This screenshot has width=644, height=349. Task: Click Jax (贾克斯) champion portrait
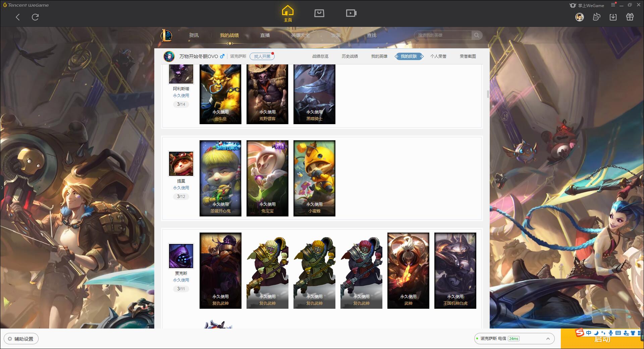[181, 256]
